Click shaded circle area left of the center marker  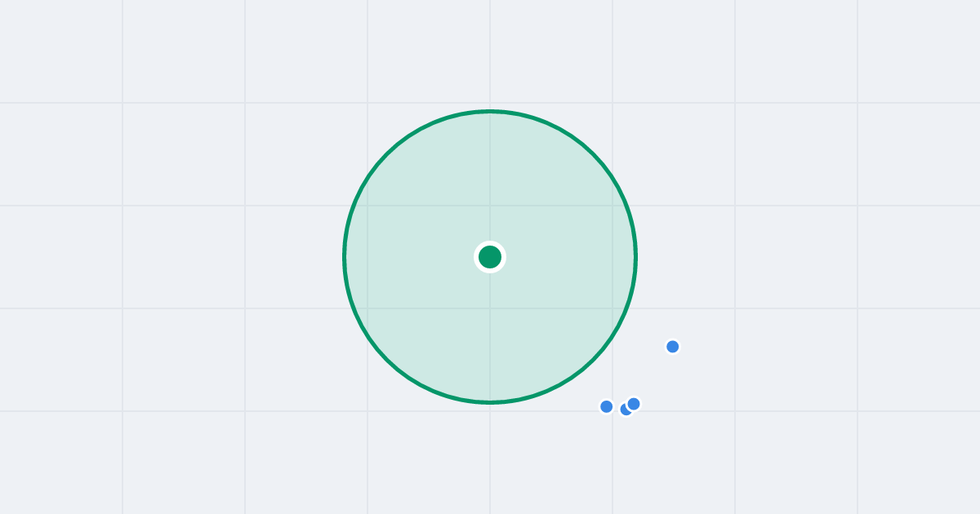click(408, 257)
